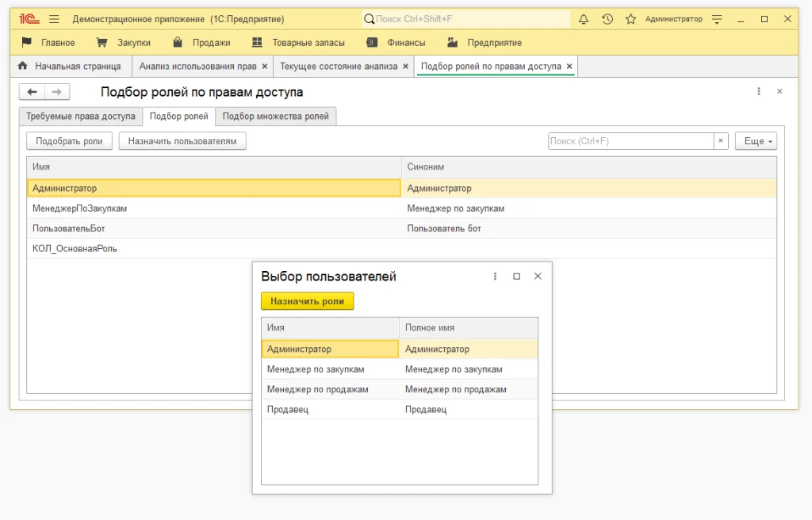Switch to Требуемые права доступа tab
Viewport: 812px width, 520px height.
[81, 116]
